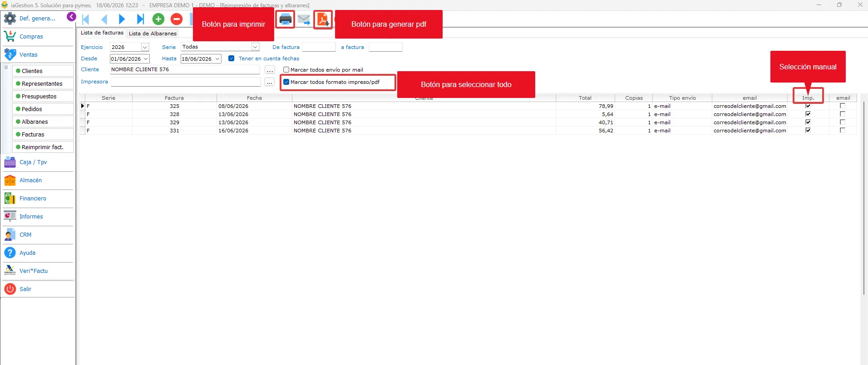
Task: Click the Tipo envío column header
Action: pos(682,98)
